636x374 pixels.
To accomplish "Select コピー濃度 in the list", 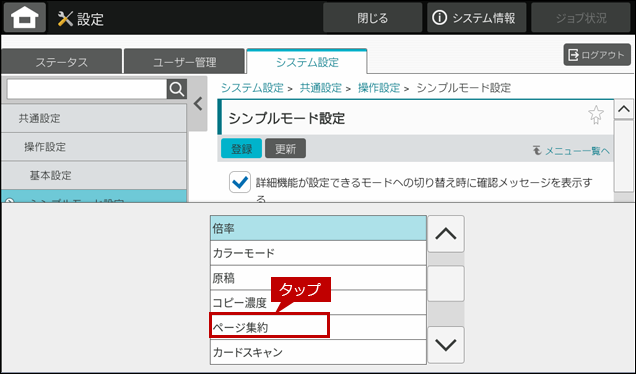I will [318, 303].
